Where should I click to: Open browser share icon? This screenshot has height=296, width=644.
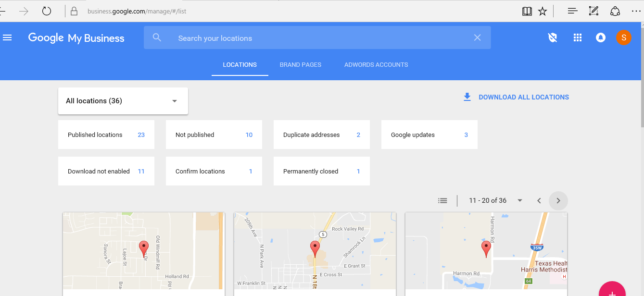(x=615, y=11)
